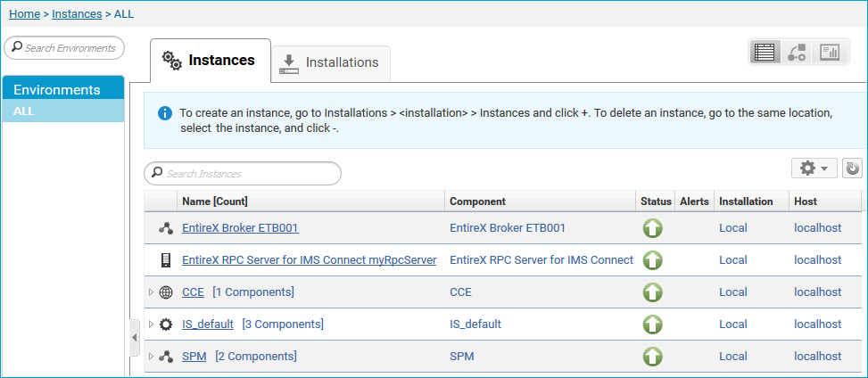Expand the IS_default instance row
Screen dimensions: 868x378
click(151, 325)
